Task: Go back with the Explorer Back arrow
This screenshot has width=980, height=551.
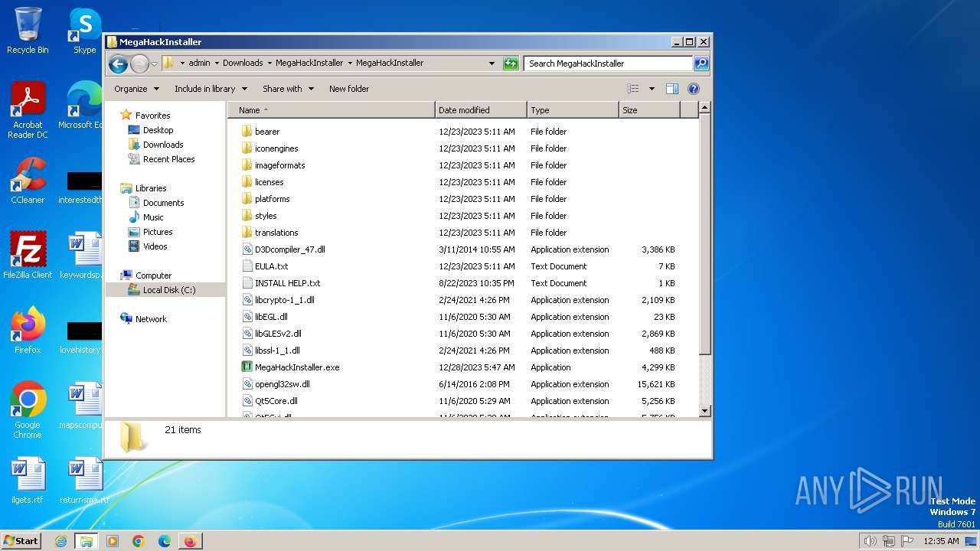Action: coord(118,64)
